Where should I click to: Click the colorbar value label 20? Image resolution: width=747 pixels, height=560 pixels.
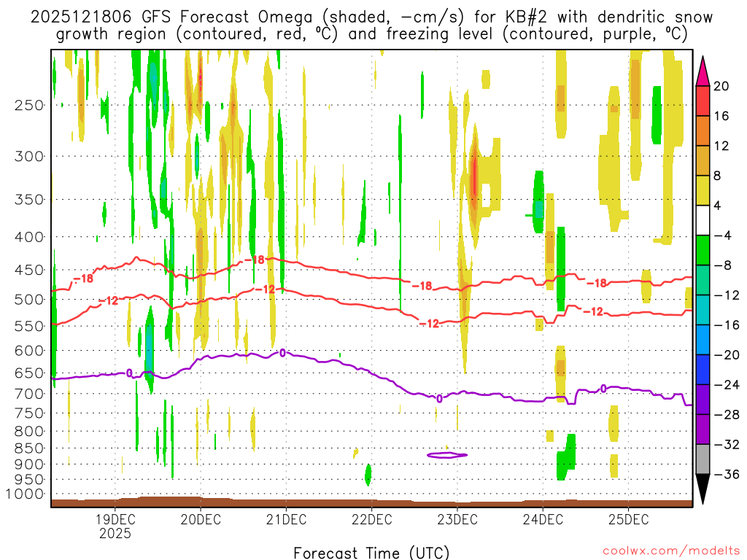pyautogui.click(x=721, y=86)
